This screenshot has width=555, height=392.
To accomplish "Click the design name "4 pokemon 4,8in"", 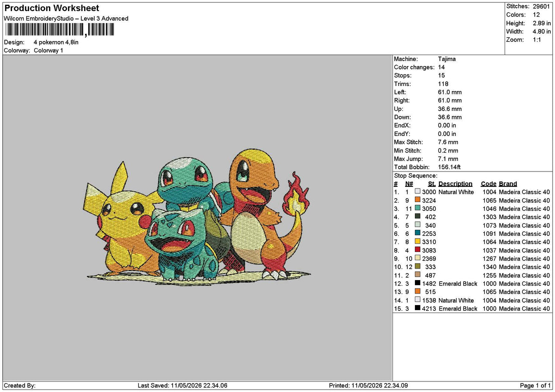I will 56,42.
